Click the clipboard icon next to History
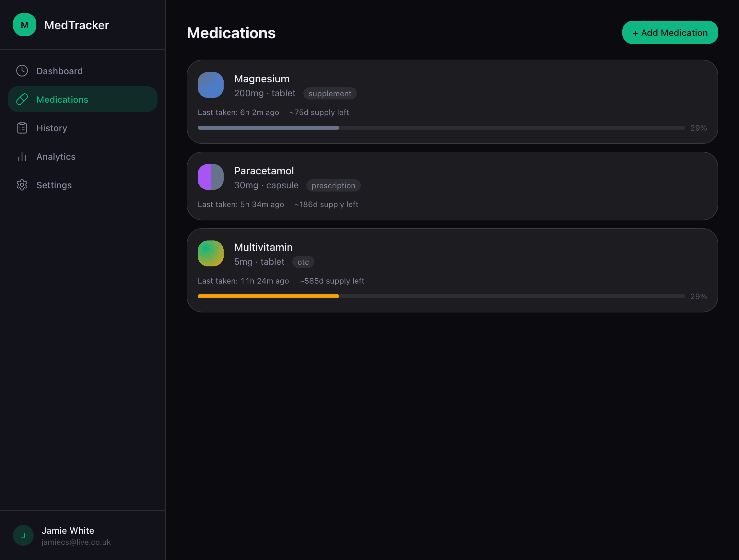 tap(22, 128)
